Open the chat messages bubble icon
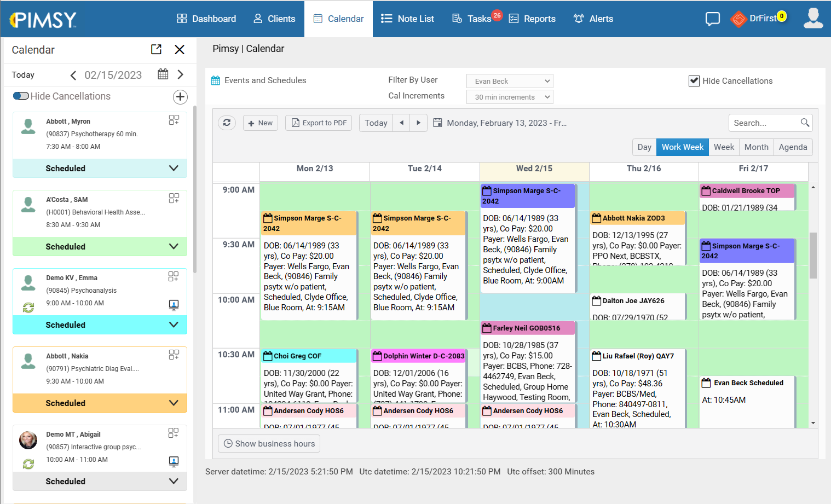Viewport: 831px width, 504px height. (712, 18)
